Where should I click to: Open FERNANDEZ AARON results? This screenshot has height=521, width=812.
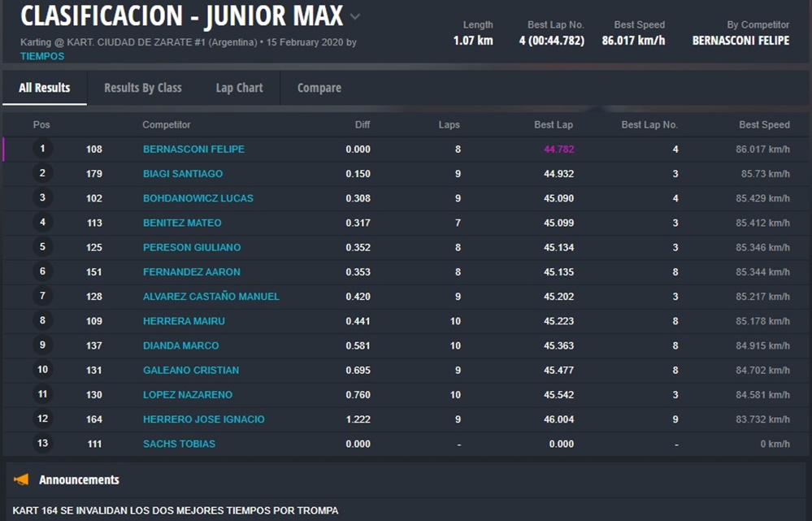coord(191,272)
